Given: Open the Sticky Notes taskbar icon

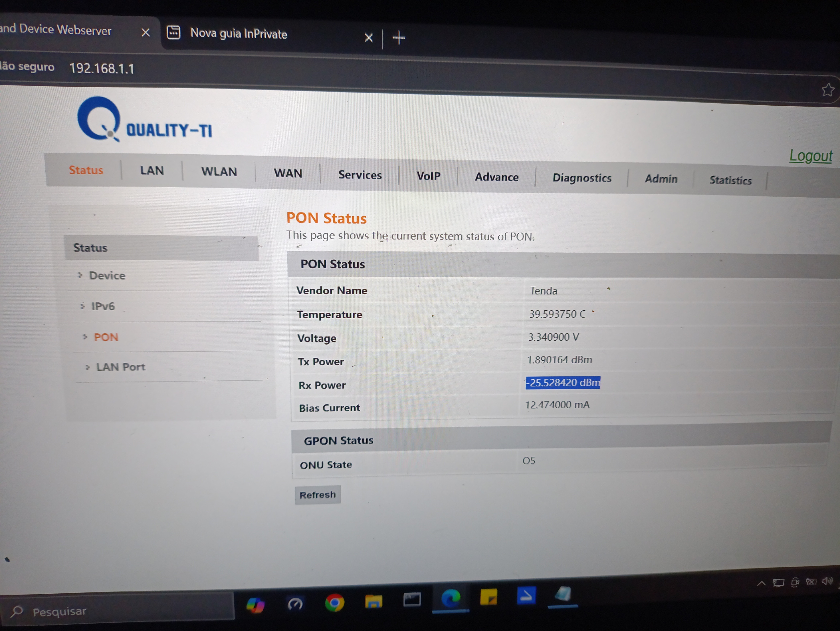Looking at the screenshot, I should coord(488,597).
